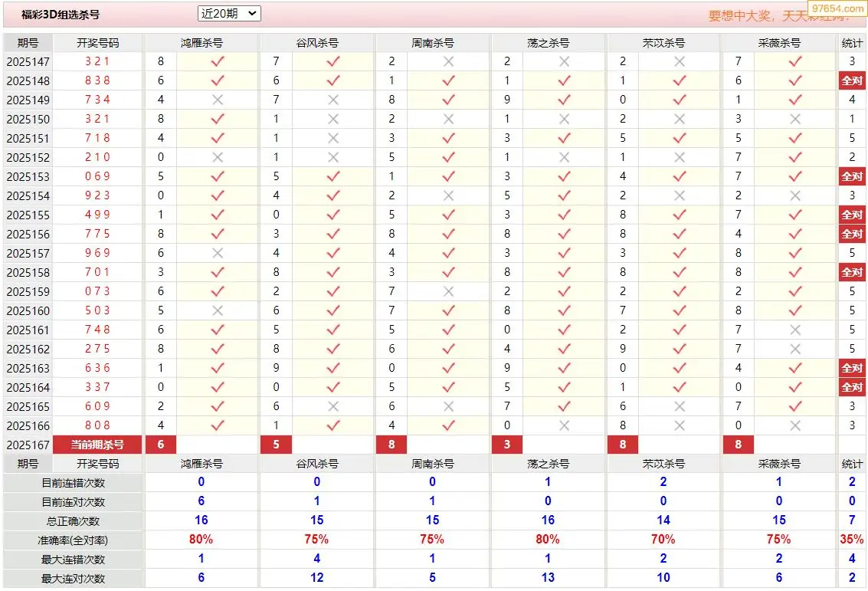Viewport: 868px width, 591px height.
Task: Click 芣苡's 总正确次数 value 14
Action: coord(663,520)
